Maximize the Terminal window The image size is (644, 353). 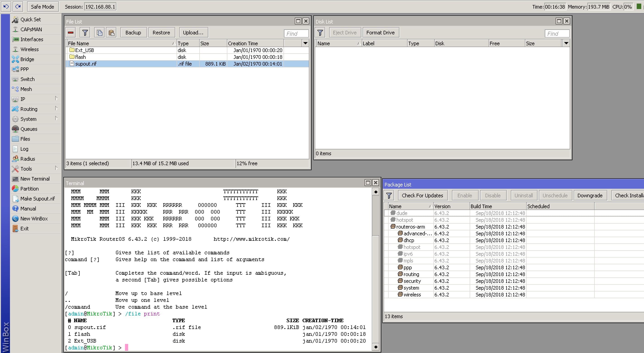click(x=368, y=183)
